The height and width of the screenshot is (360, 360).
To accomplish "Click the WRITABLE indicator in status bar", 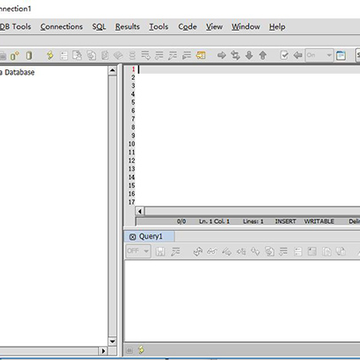I will click(x=319, y=221).
